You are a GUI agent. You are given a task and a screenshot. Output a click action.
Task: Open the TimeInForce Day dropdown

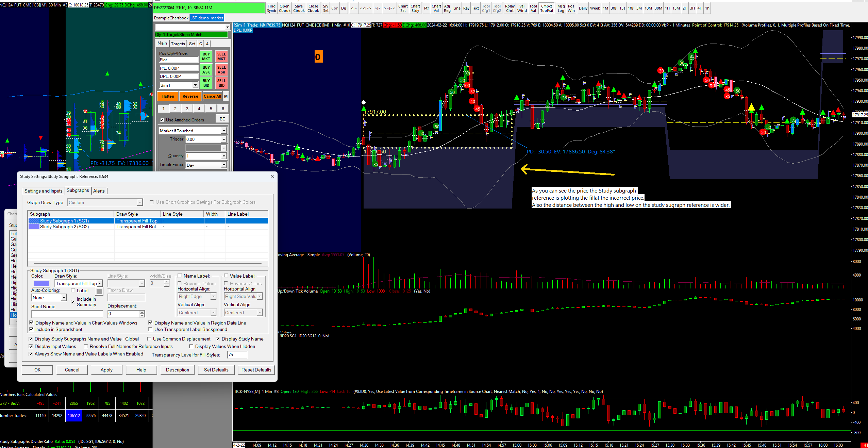coord(223,165)
